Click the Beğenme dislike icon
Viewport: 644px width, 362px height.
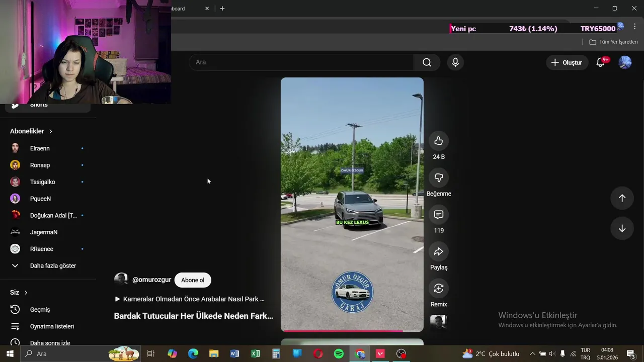(x=439, y=177)
